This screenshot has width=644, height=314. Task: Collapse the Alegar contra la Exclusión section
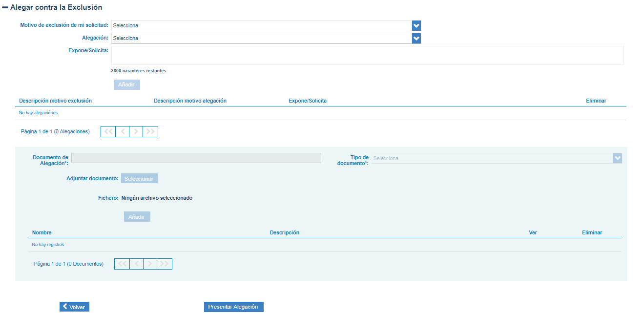(x=5, y=8)
